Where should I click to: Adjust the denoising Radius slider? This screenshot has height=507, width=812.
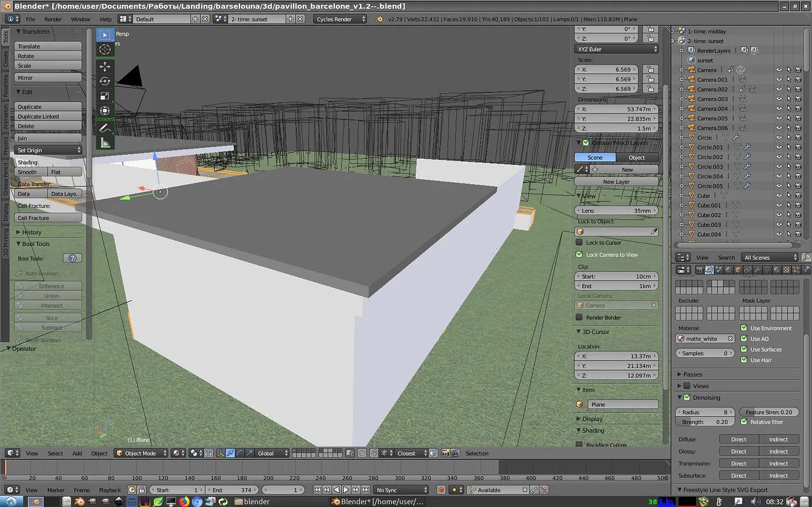pos(705,412)
